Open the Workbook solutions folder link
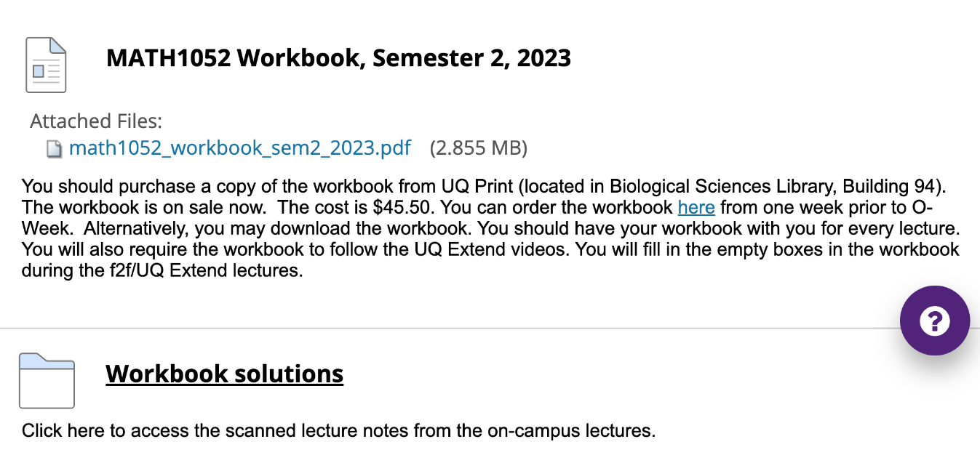The width and height of the screenshot is (980, 471). click(224, 374)
